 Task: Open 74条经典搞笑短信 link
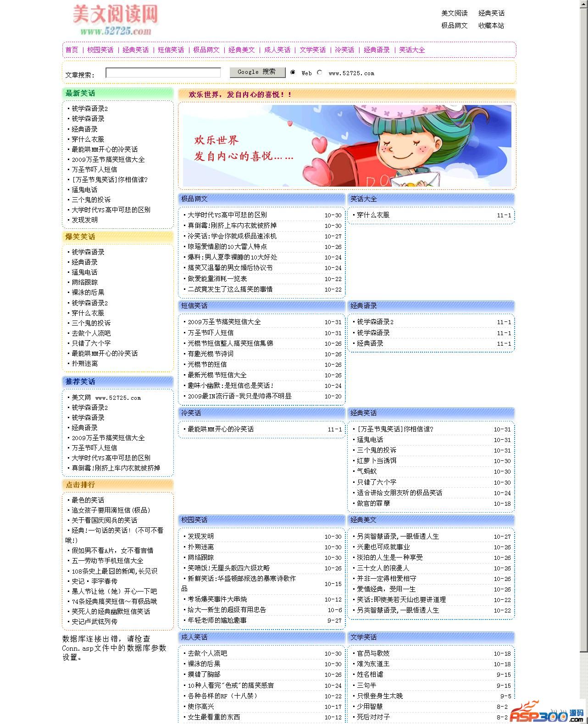pyautogui.click(x=114, y=602)
